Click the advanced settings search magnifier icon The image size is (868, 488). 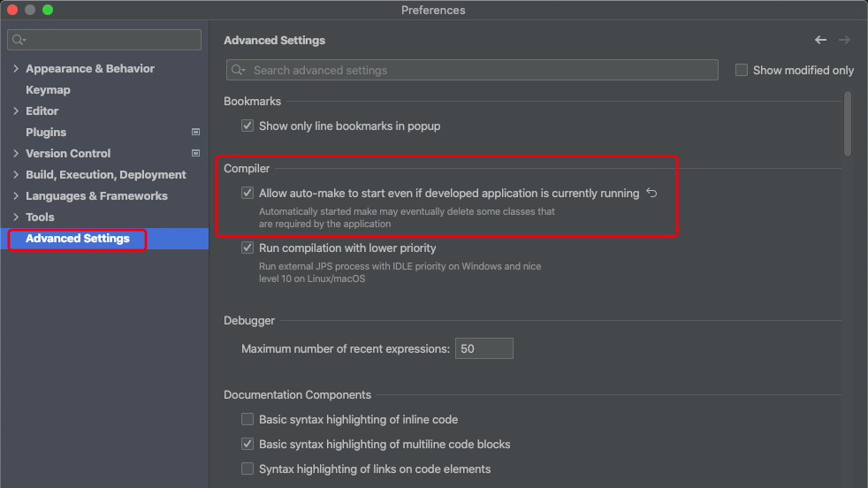coord(239,70)
